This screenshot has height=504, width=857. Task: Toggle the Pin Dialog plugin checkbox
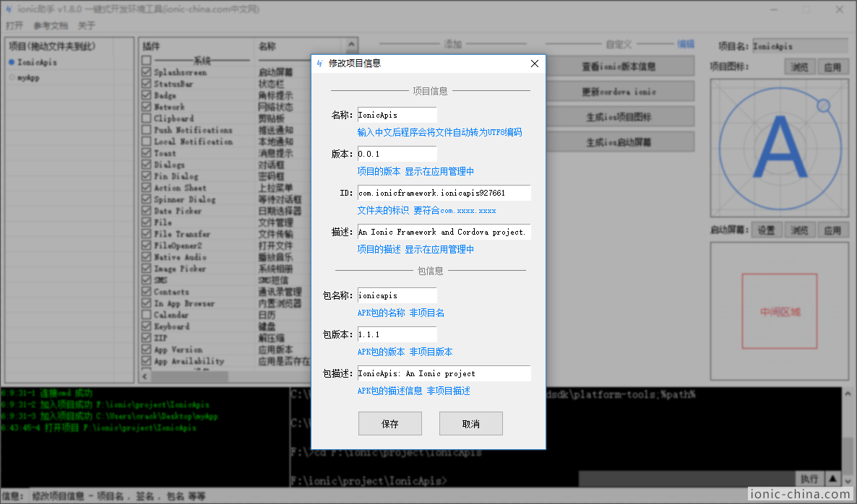pos(147,176)
